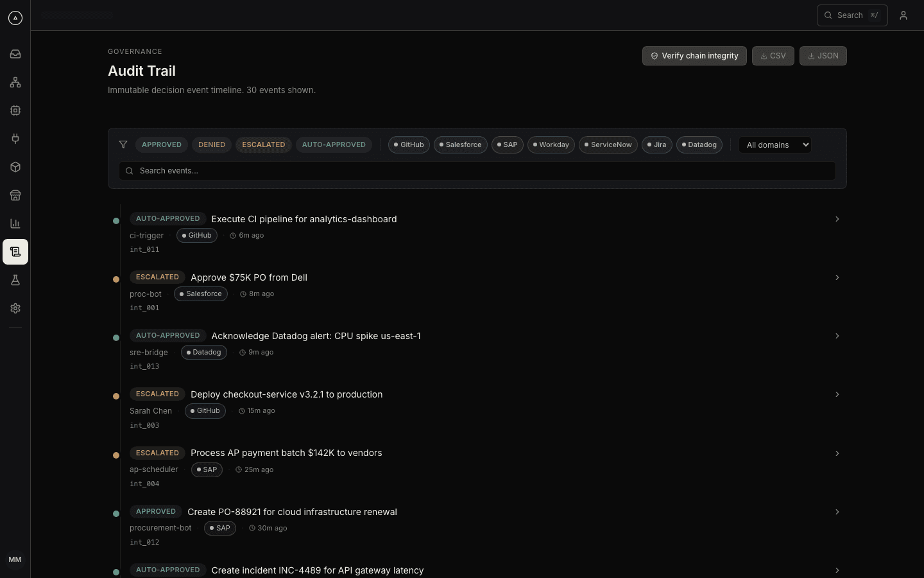Click the SAP tag on ap-scheduler event
Image resolution: width=924 pixels, height=578 pixels.
tap(207, 469)
